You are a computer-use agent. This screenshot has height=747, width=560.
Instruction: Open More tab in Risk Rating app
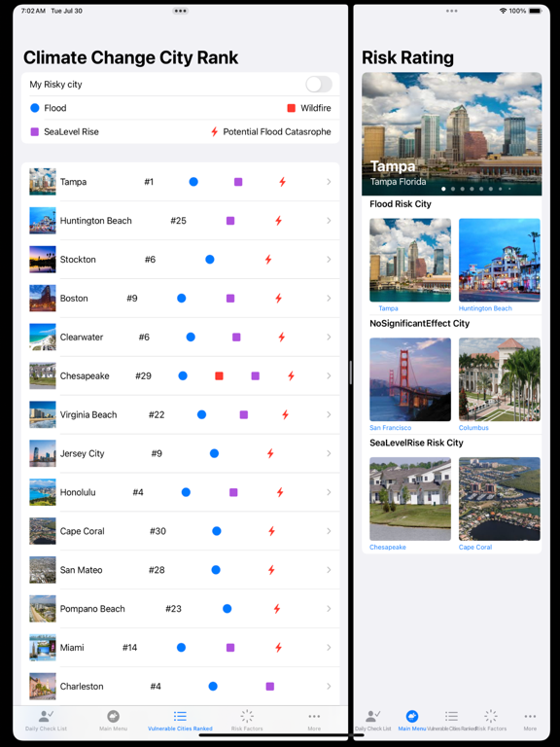click(x=530, y=721)
